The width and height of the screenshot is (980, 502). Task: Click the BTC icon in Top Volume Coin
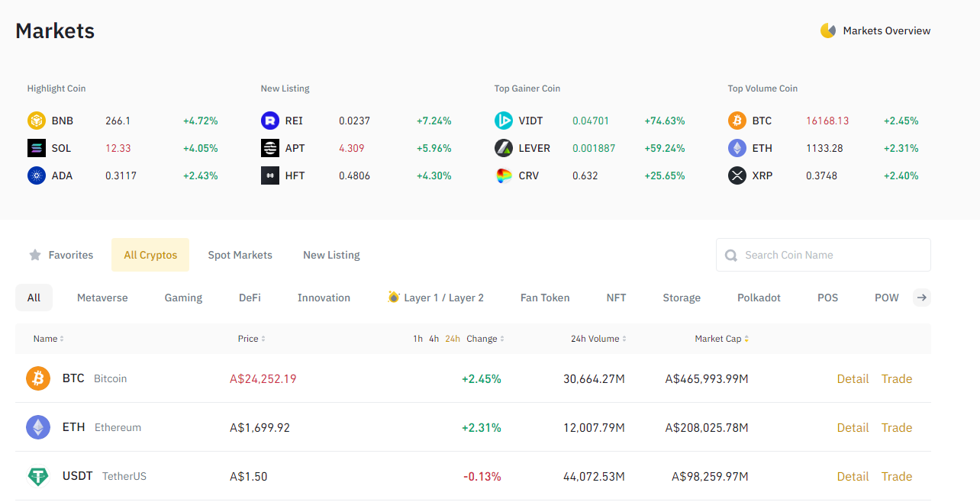click(x=737, y=121)
